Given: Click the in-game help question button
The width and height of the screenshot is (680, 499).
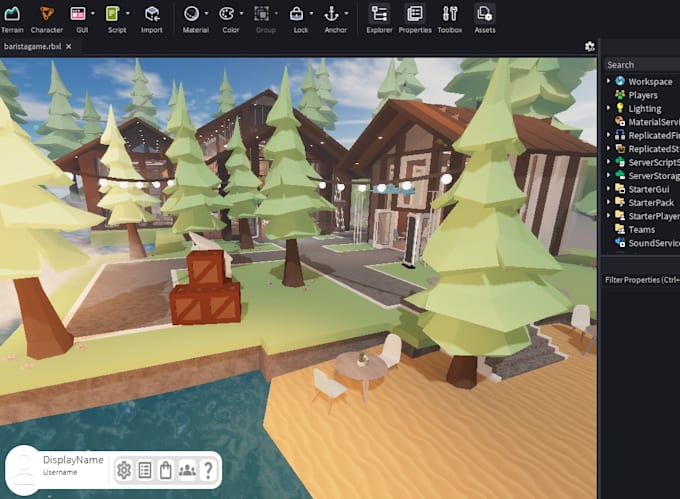Looking at the screenshot, I should tap(208, 470).
